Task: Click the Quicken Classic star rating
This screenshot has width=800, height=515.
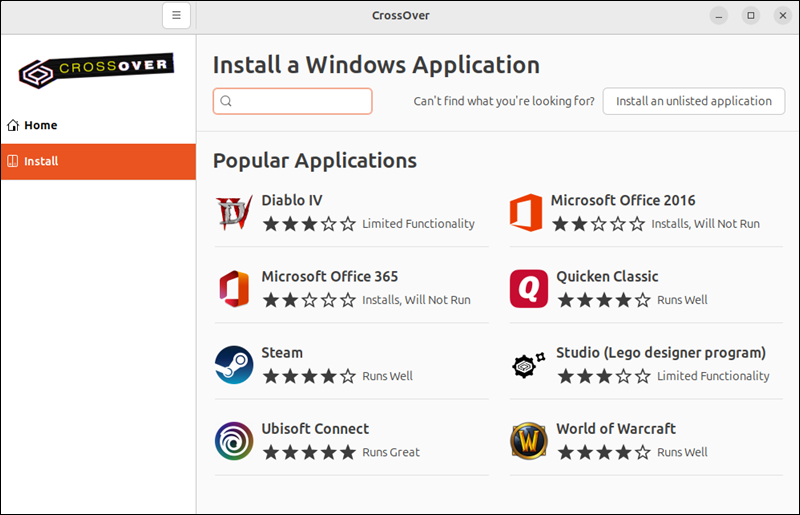Action: point(603,300)
